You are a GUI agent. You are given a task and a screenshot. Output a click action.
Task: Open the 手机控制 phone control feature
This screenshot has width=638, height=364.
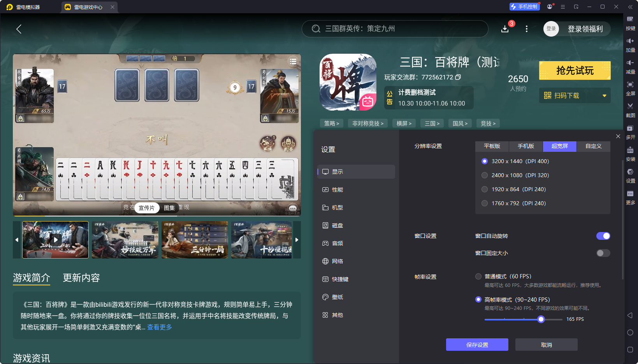pyautogui.click(x=524, y=7)
